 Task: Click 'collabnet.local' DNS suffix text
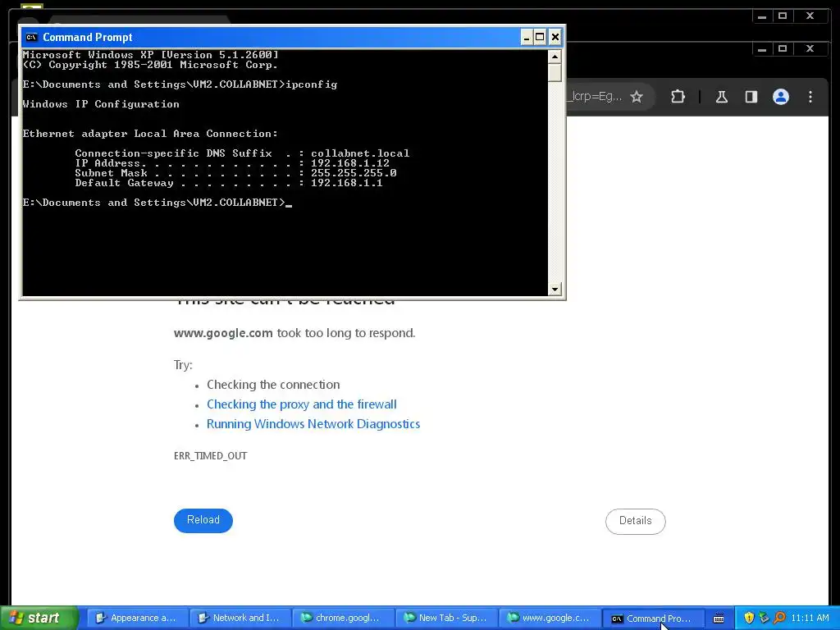point(360,153)
